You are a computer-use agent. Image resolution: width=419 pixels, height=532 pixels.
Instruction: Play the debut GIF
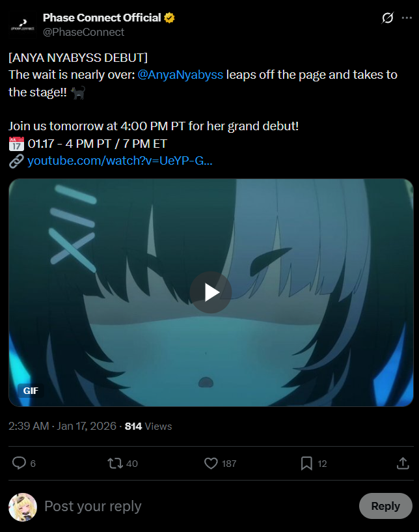point(211,292)
